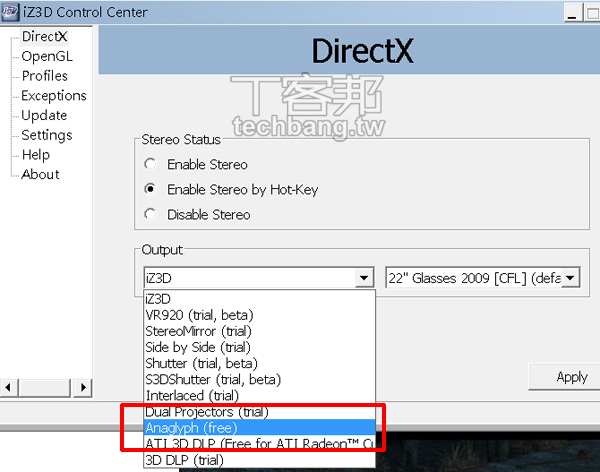Select the Disable Stereo radio button
This screenshot has width=600, height=472.
(150, 214)
